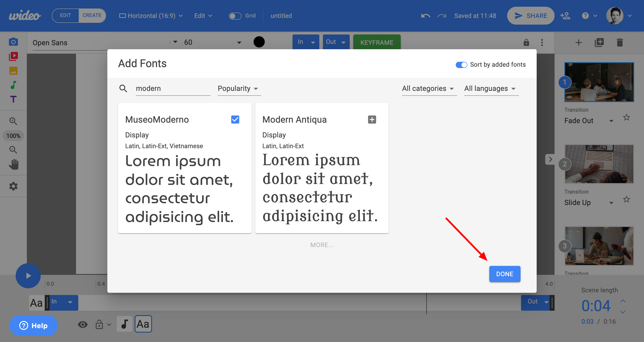The height and width of the screenshot is (342, 644).
Task: Select the hand pan tool
Action: [14, 164]
